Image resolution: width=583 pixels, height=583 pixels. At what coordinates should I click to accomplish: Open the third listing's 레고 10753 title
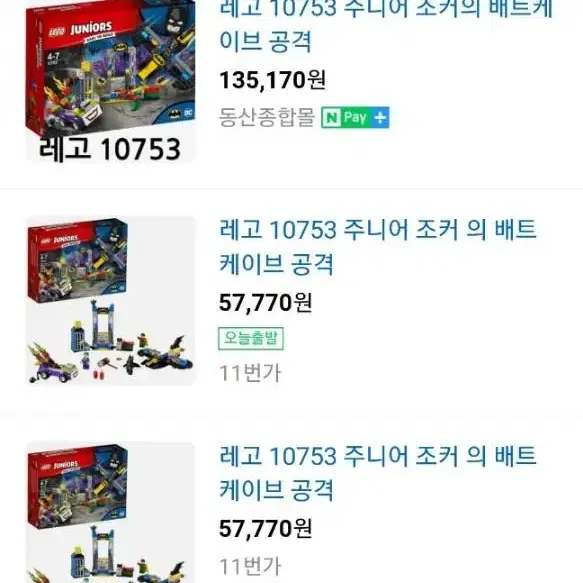[x=378, y=473]
